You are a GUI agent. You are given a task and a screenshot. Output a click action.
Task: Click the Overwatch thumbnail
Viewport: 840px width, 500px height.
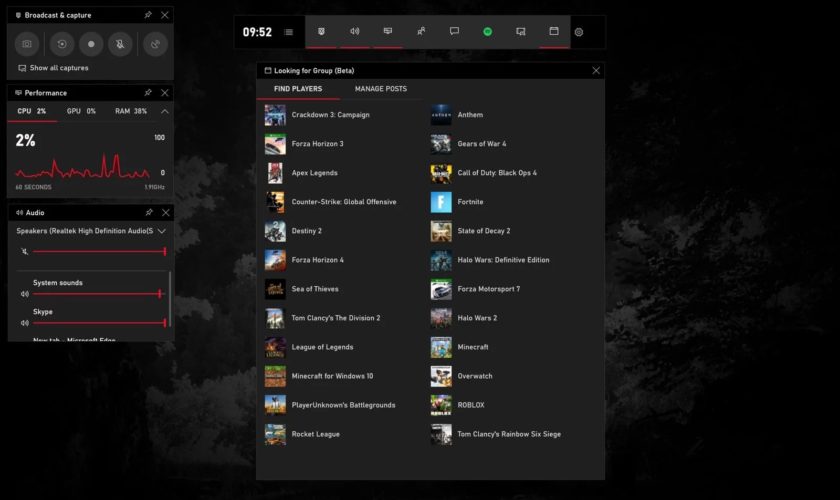click(441, 376)
